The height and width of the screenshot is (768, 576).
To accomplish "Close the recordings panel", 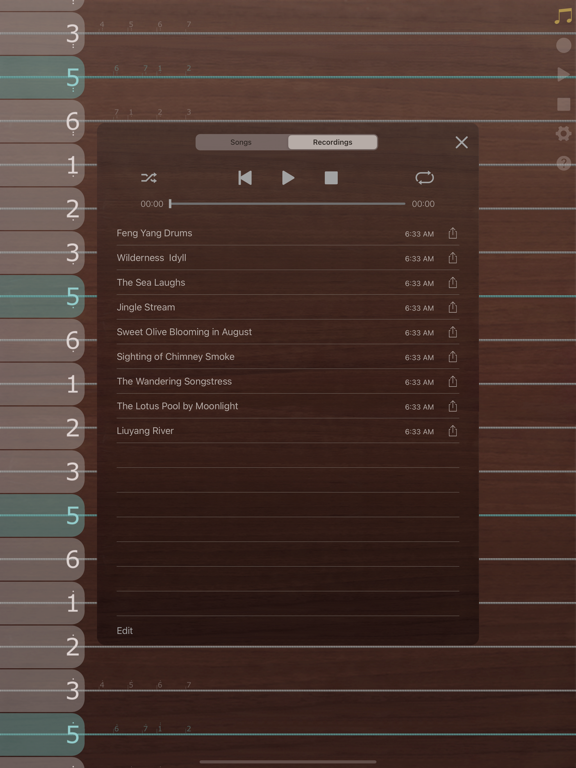I will pos(461,143).
